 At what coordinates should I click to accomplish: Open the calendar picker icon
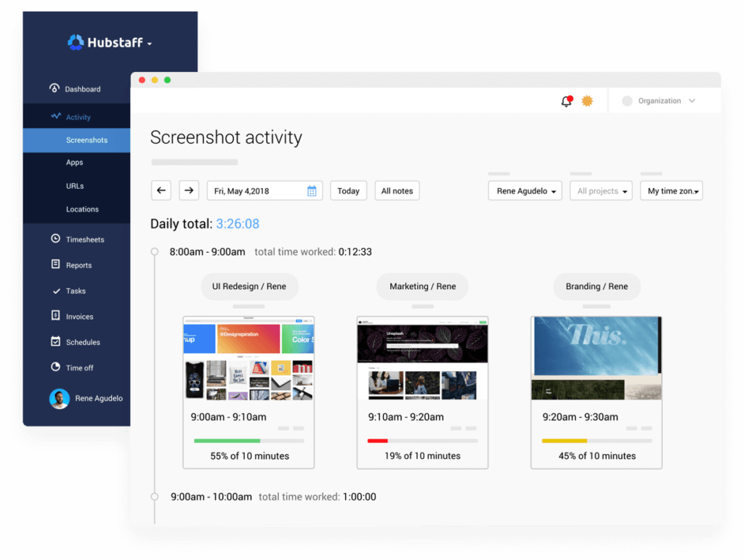pos(312,190)
